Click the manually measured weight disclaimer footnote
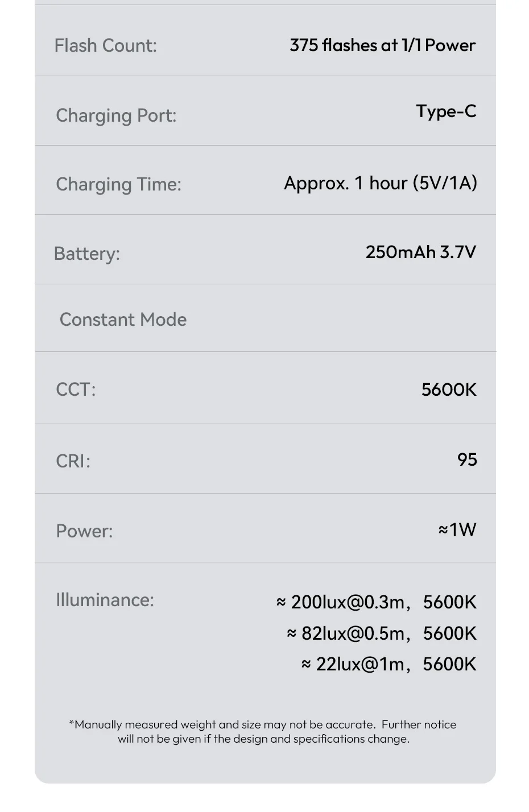Screen dimensions: 529x812 pos(263,732)
